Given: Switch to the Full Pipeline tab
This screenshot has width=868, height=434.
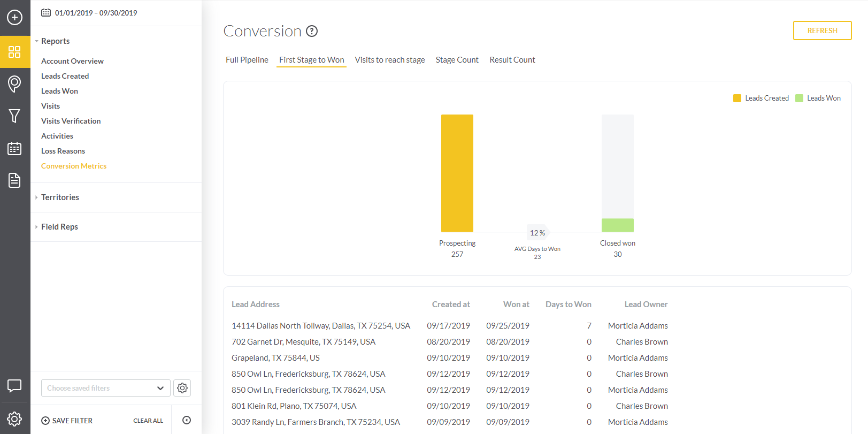Looking at the screenshot, I should (247, 60).
